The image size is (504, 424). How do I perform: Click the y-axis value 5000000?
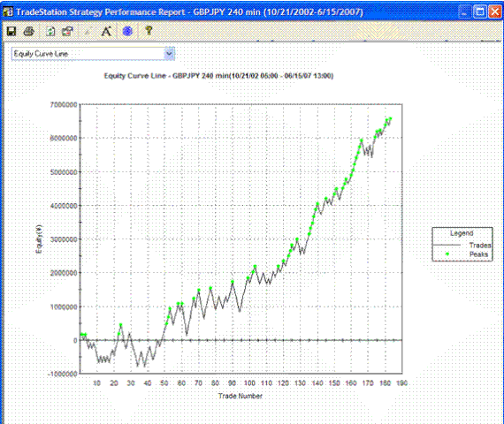[x=64, y=172]
